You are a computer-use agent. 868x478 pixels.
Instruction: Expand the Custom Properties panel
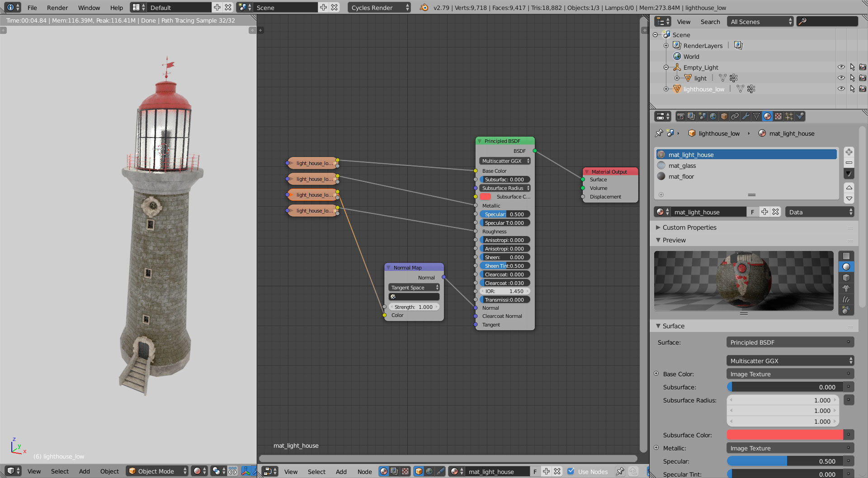(658, 227)
